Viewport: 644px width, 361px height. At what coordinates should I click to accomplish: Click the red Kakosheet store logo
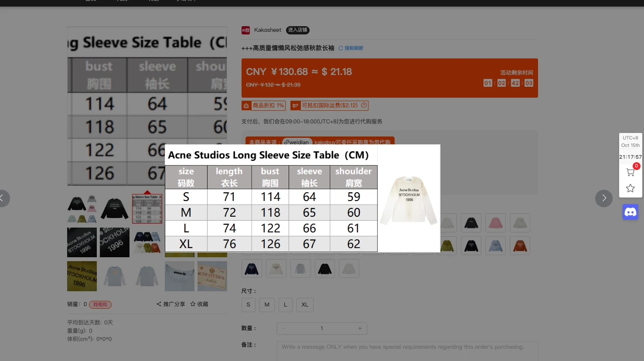[x=246, y=30]
